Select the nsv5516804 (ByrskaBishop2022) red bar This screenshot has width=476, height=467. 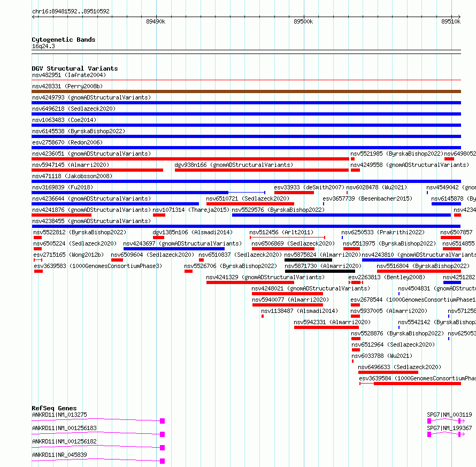pos(419,271)
